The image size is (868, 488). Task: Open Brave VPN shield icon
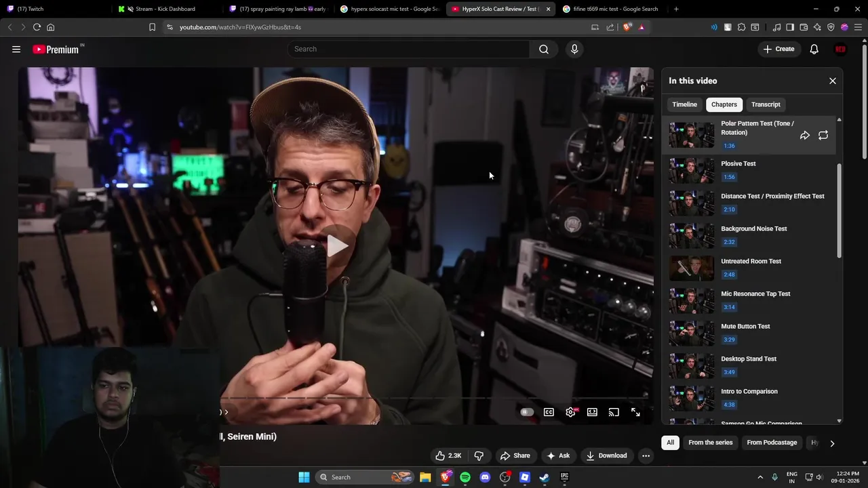(x=831, y=27)
